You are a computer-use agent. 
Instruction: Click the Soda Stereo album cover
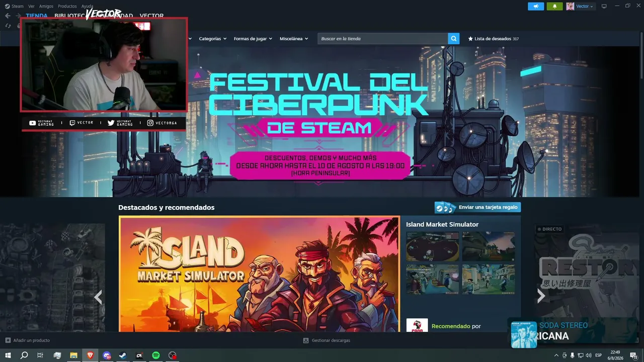point(524,335)
